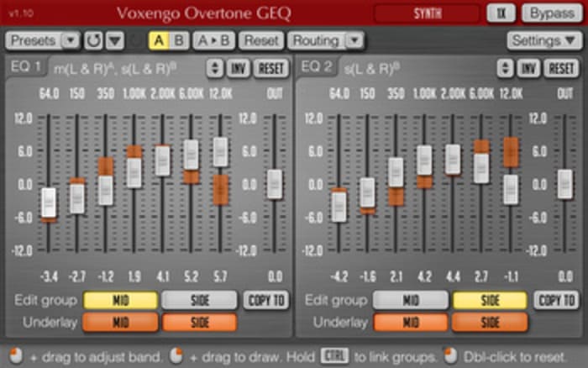Click the EQ 1 value readout 5.7
Screen dimensions: 588x368
coord(220,277)
